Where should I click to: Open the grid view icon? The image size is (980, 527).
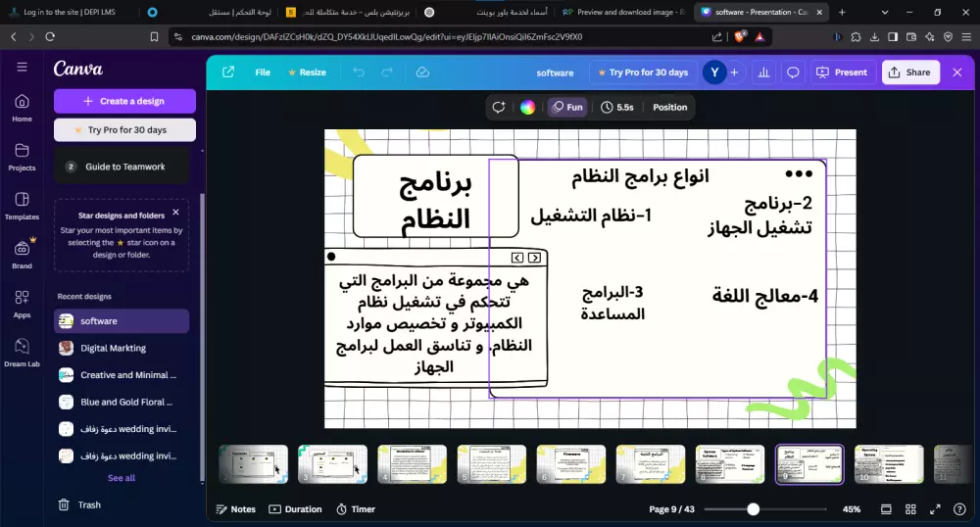(910, 509)
